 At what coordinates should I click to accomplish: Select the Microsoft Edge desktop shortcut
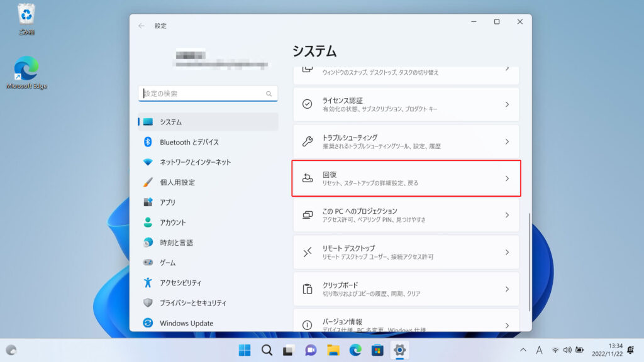(x=26, y=73)
